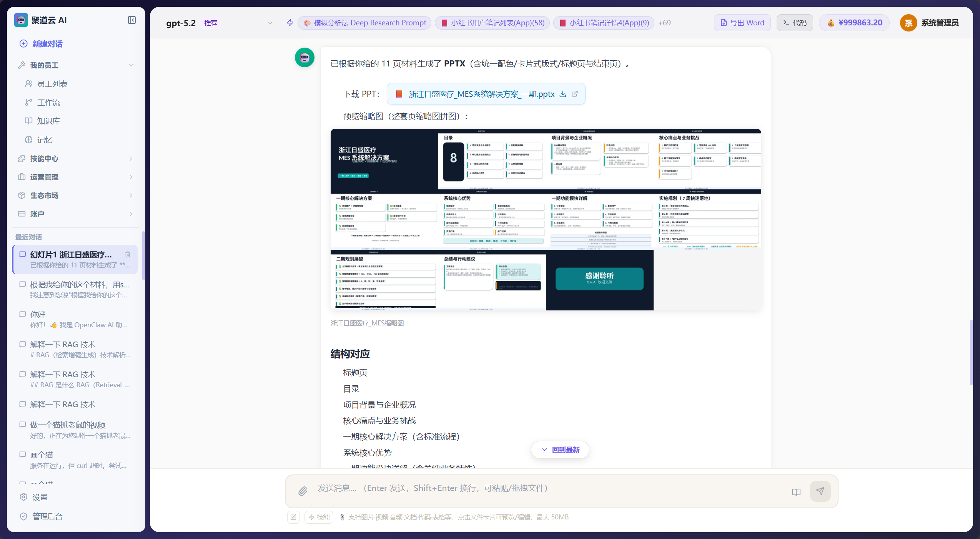The width and height of the screenshot is (980, 539).
Task: View the MES 缩略图 thumbnail preview
Action: [545, 220]
